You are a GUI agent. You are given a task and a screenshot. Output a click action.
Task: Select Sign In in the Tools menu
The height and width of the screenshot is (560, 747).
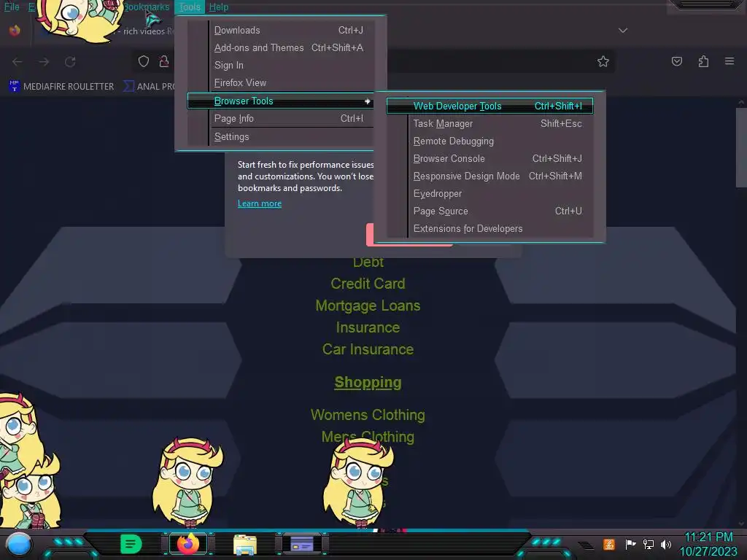click(x=281, y=65)
